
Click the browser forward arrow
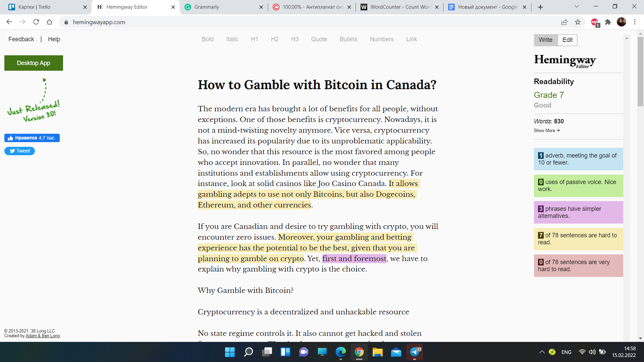point(22,22)
